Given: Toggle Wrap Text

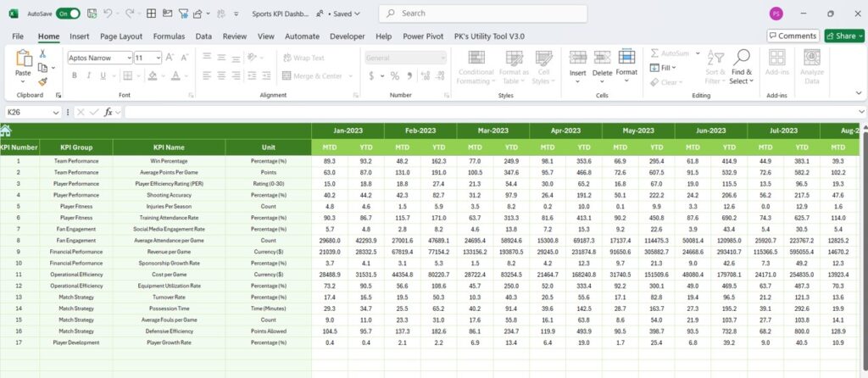Looking at the screenshot, I should click(303, 58).
